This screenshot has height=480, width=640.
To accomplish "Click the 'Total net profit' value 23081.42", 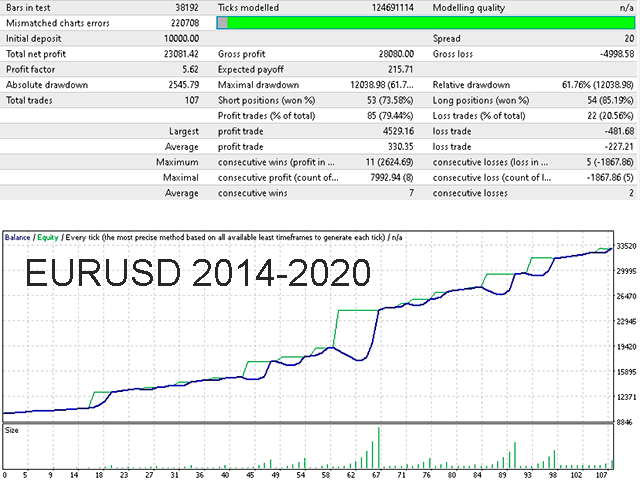I will coord(181,54).
